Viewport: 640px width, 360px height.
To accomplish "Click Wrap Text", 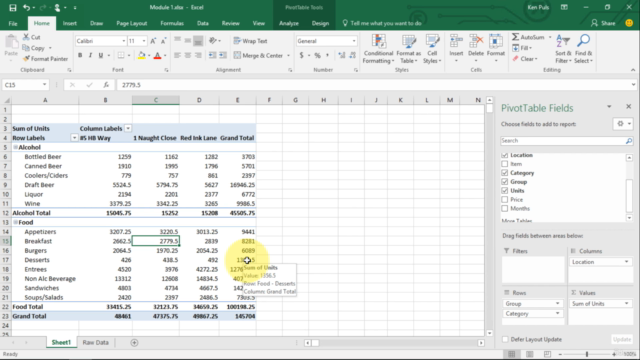I will tap(251, 41).
